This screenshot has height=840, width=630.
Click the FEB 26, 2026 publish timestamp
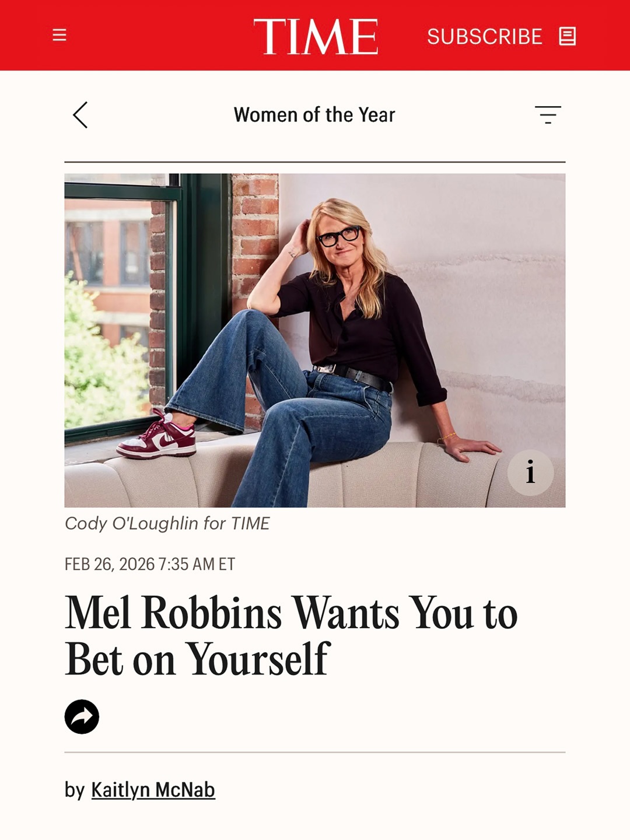(150, 564)
